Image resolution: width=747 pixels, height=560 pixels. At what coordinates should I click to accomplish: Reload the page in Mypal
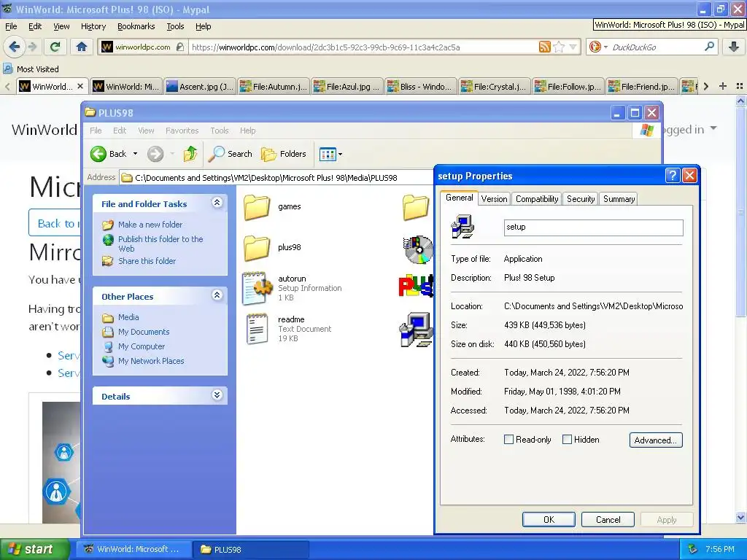click(x=55, y=47)
